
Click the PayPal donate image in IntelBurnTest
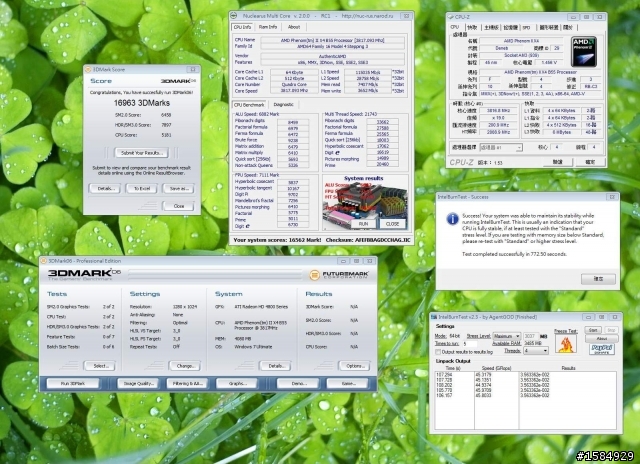pyautogui.click(x=602, y=349)
